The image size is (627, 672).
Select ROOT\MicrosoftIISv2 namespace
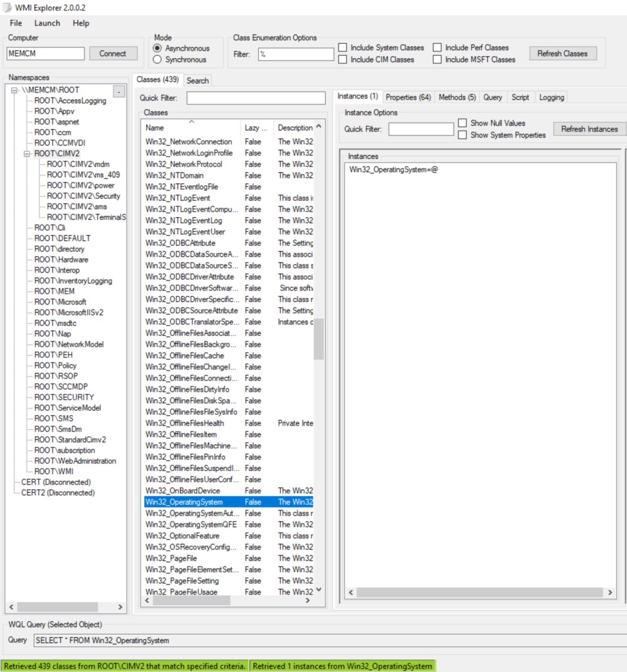click(x=69, y=313)
